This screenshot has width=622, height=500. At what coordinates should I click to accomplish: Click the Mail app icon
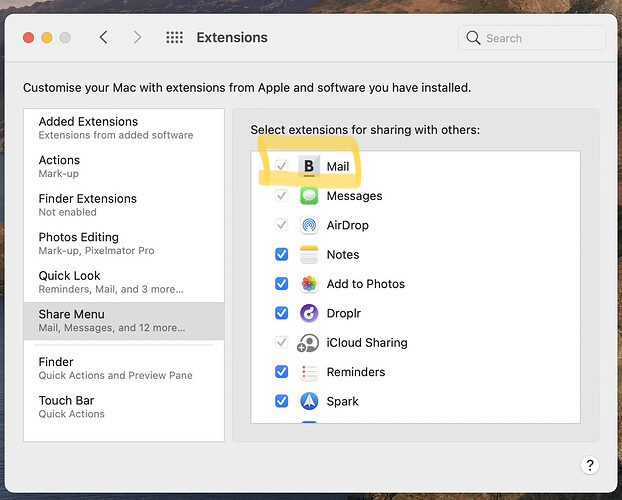pyautogui.click(x=309, y=166)
